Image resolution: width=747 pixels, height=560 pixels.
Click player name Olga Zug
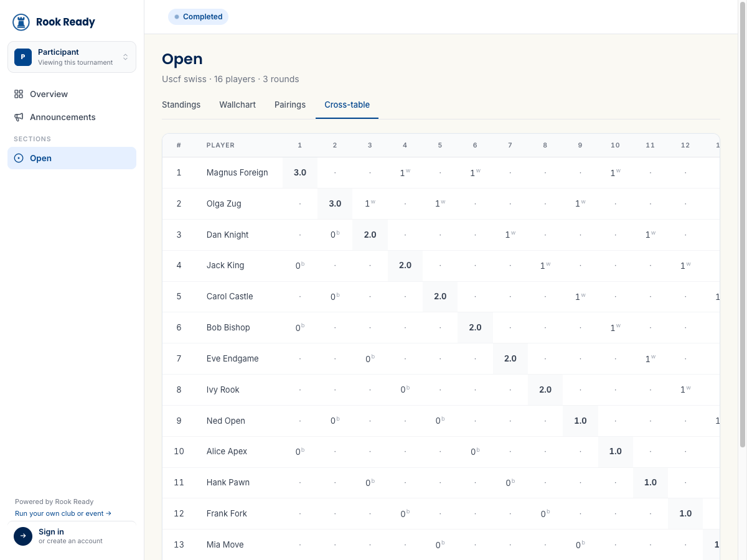click(x=223, y=203)
